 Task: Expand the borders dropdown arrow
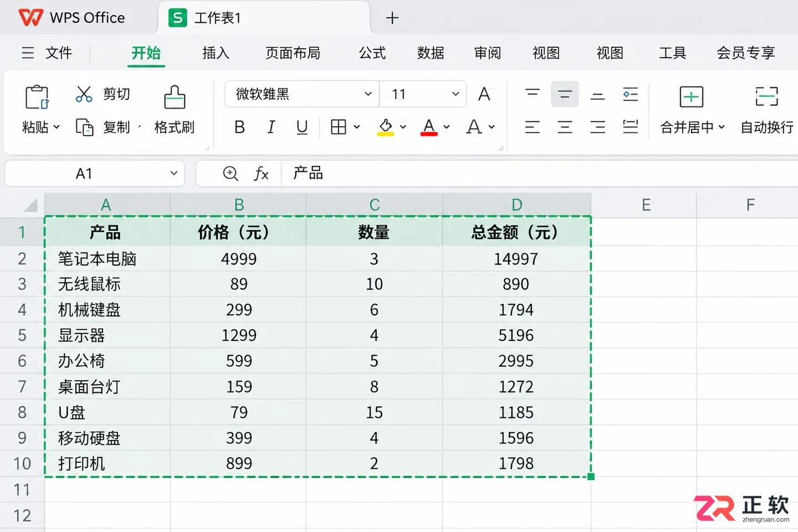point(356,127)
